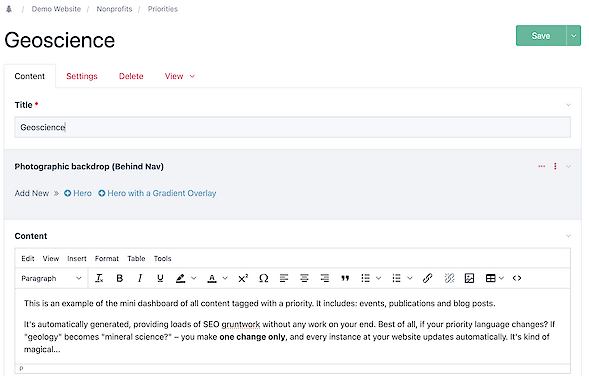Viewport: 589px width, 376px height.
Task: Click the remove link icon
Action: pos(449,278)
